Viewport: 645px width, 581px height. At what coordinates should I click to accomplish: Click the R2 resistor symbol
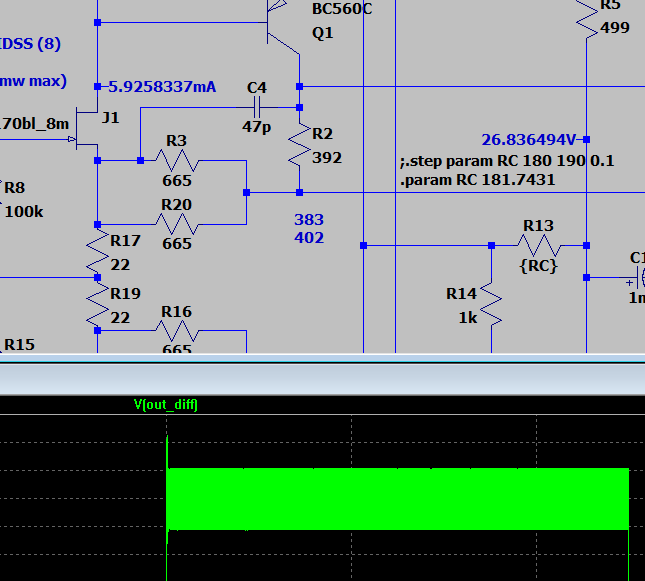299,146
